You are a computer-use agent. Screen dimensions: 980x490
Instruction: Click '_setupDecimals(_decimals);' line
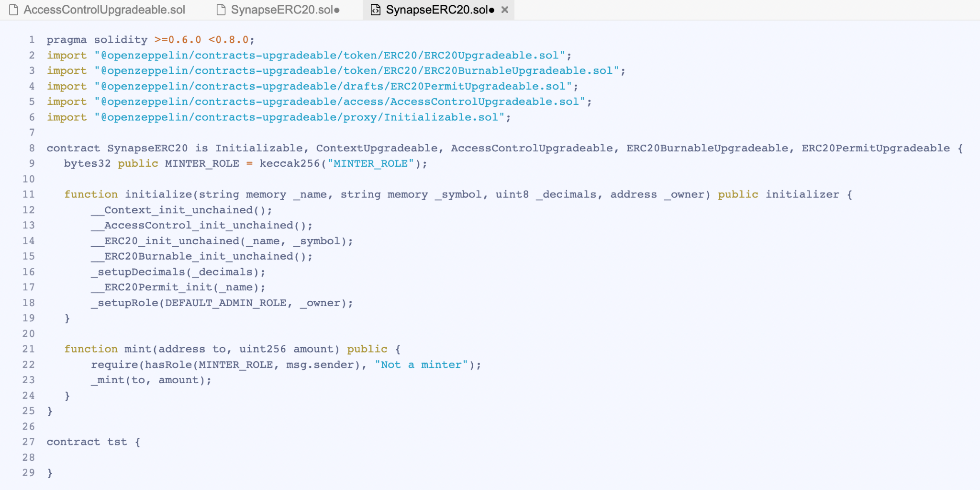click(178, 272)
